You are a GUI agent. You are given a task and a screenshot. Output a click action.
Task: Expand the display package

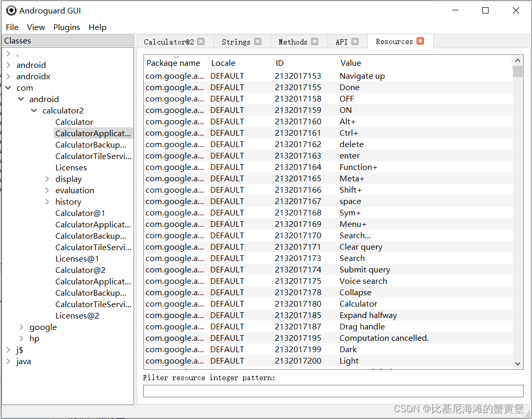coord(47,179)
